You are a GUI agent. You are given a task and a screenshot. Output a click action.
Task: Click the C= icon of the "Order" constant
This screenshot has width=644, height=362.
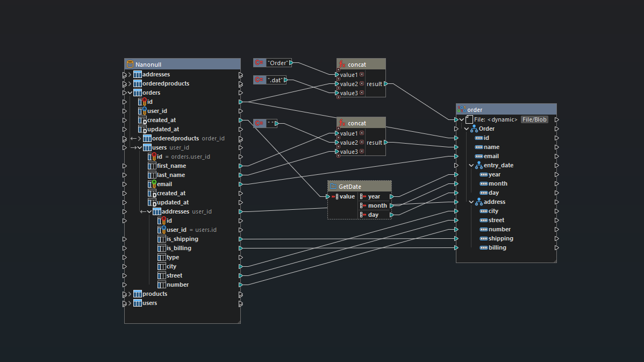click(259, 63)
